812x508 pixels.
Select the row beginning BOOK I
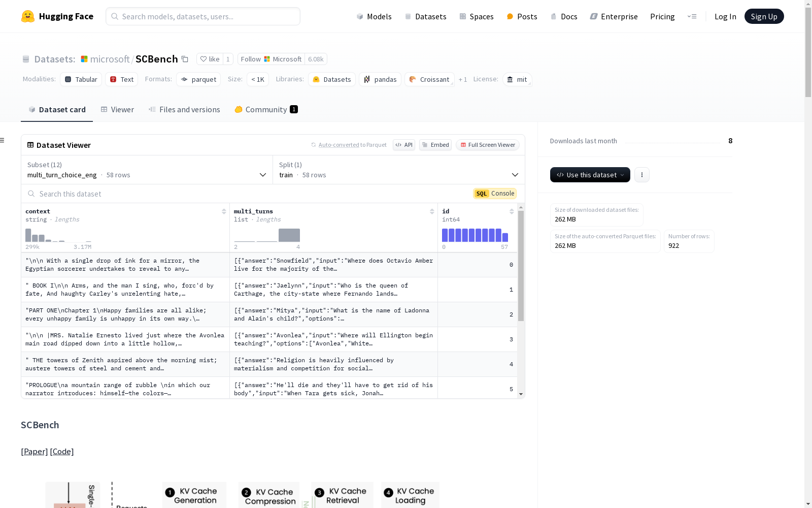269,290
